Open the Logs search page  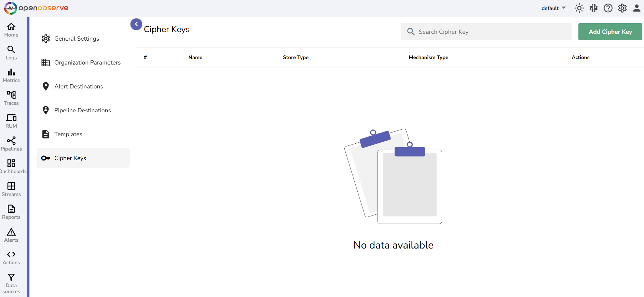(x=11, y=53)
